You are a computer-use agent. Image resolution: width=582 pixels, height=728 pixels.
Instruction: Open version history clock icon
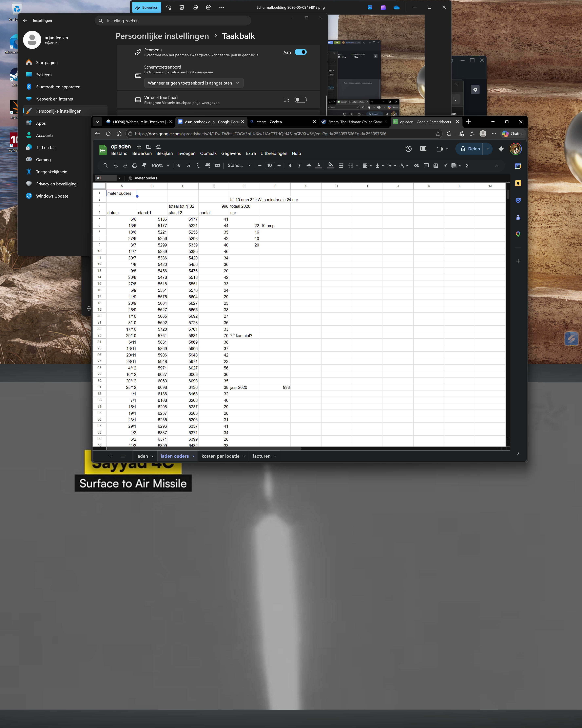pos(408,149)
